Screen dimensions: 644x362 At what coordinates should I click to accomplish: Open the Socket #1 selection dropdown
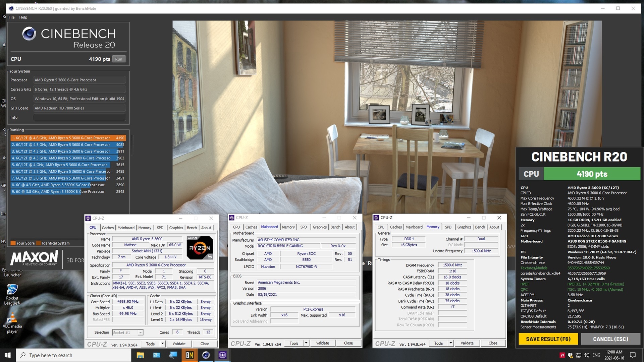coord(128,333)
